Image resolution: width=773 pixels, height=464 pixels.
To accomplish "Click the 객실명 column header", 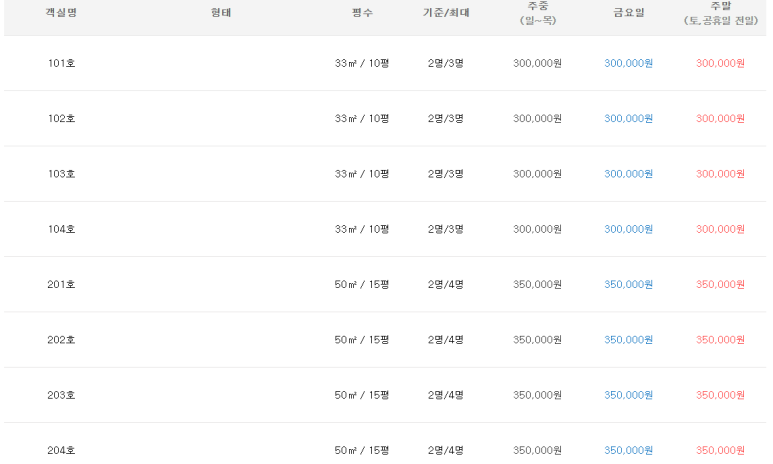I will click(x=61, y=12).
